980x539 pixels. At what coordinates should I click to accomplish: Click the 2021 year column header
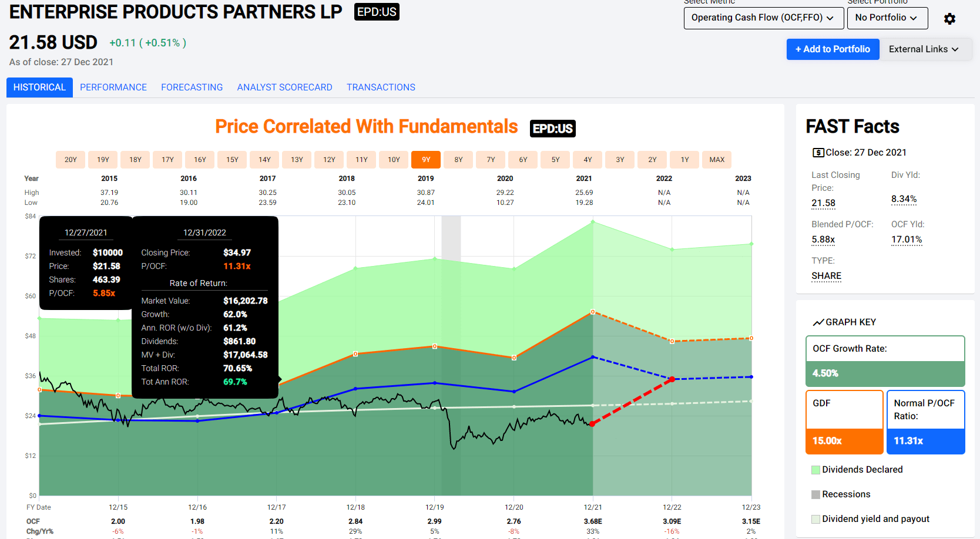584,178
